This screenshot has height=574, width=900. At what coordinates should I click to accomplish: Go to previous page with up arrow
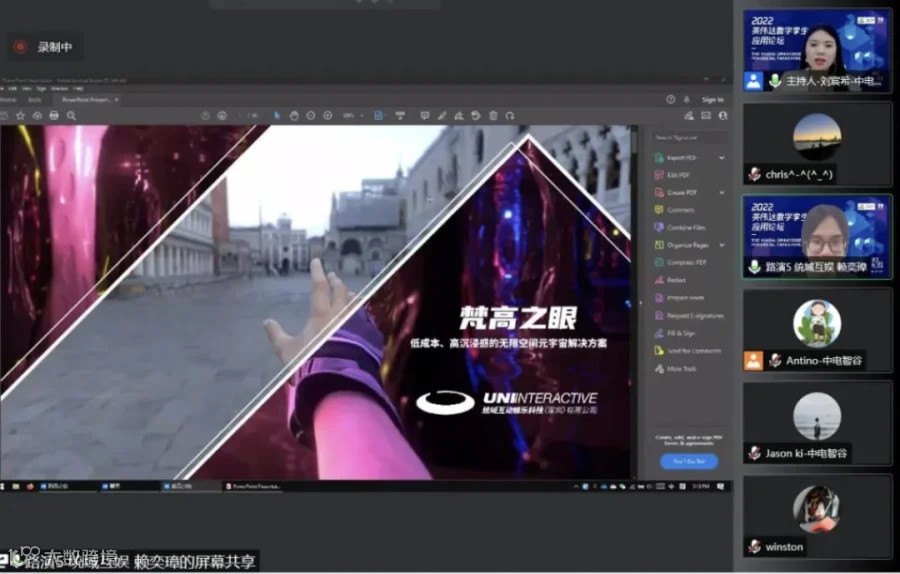click(205, 115)
